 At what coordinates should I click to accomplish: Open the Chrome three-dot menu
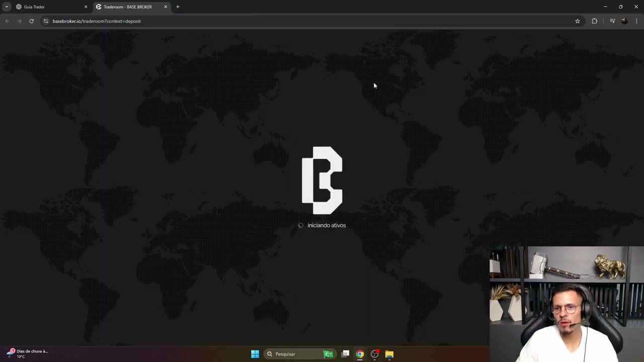636,21
